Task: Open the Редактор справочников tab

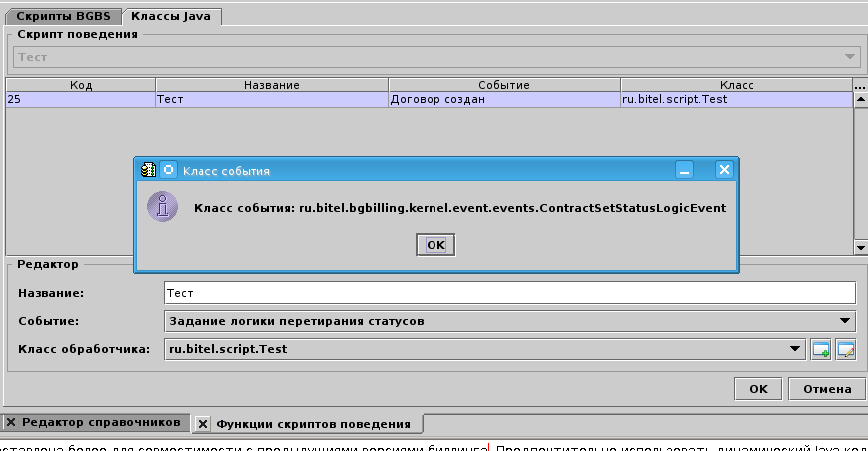Action: tap(100, 423)
